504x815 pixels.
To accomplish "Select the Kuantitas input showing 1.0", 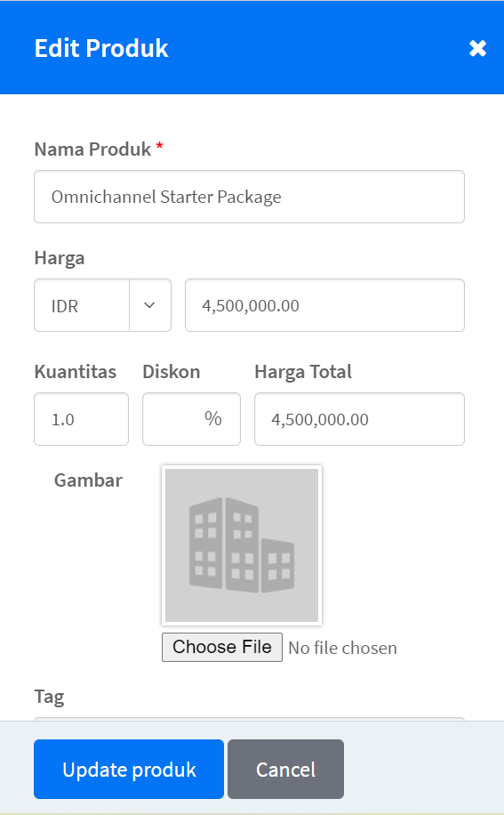I will pyautogui.click(x=82, y=419).
